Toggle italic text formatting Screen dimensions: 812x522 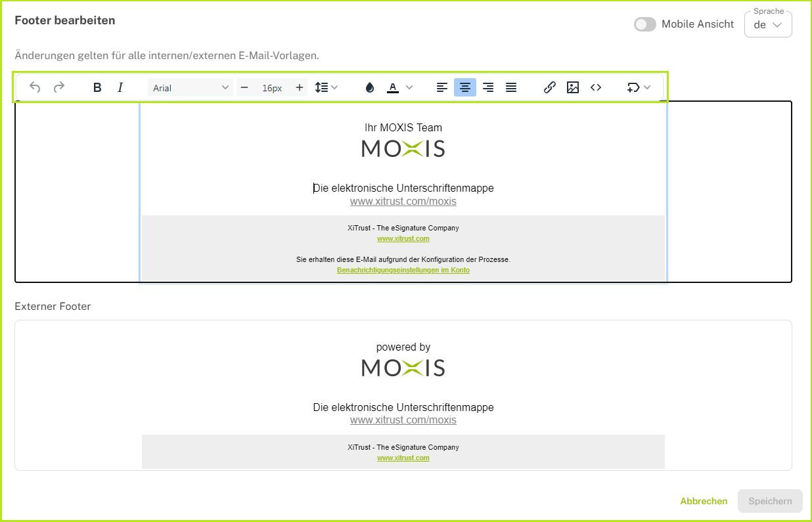(x=120, y=87)
